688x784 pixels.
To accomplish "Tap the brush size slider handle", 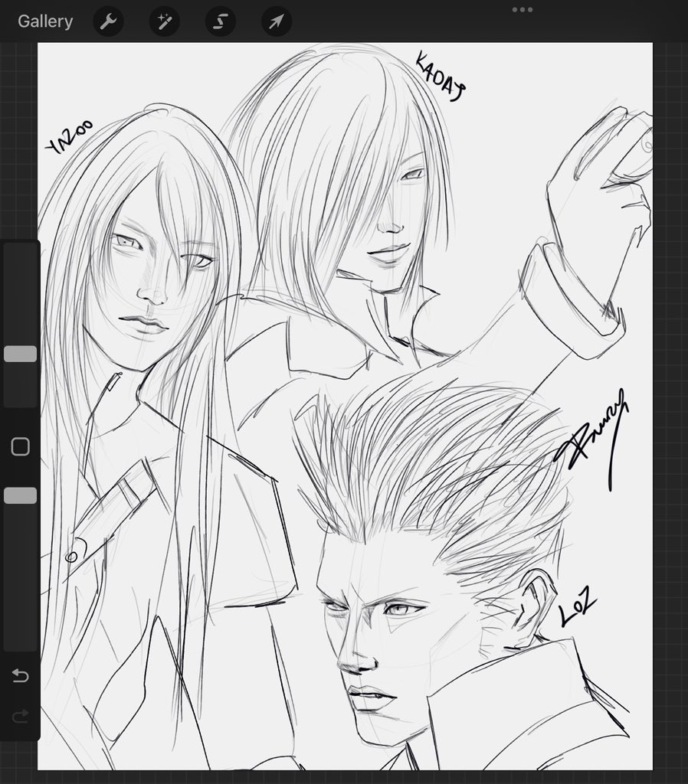I will coord(21,354).
